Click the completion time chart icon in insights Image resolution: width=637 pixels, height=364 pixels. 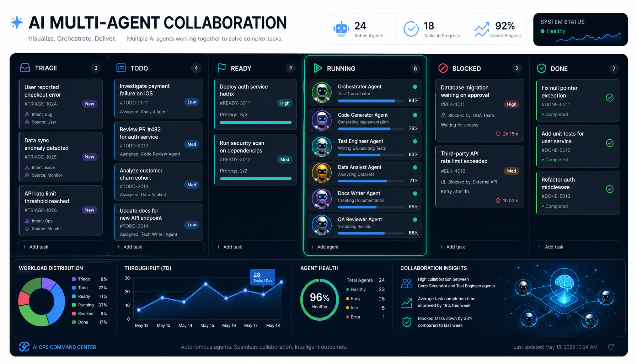pyautogui.click(x=407, y=303)
